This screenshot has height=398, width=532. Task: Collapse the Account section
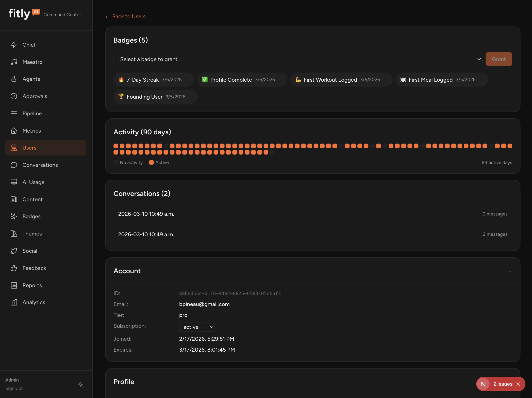(x=510, y=271)
